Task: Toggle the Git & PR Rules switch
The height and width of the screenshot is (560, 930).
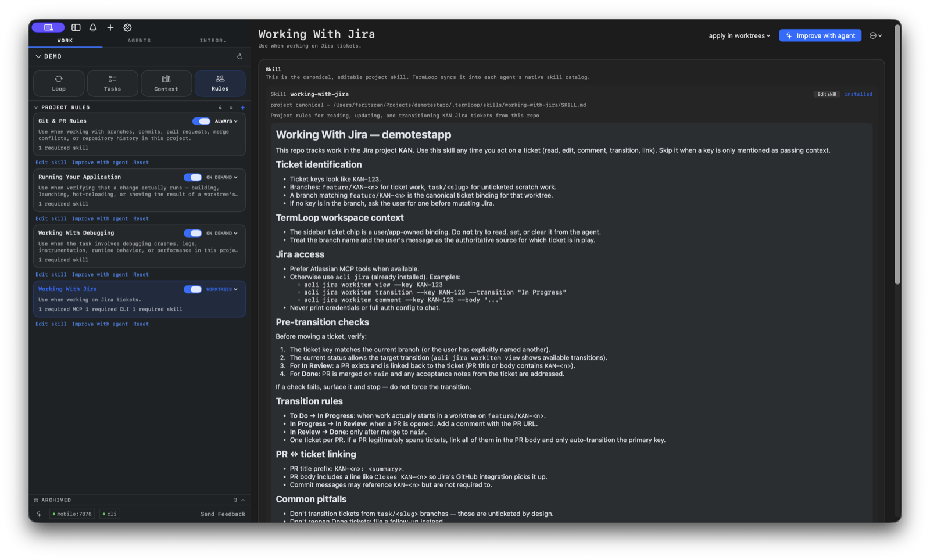Action: [x=201, y=121]
